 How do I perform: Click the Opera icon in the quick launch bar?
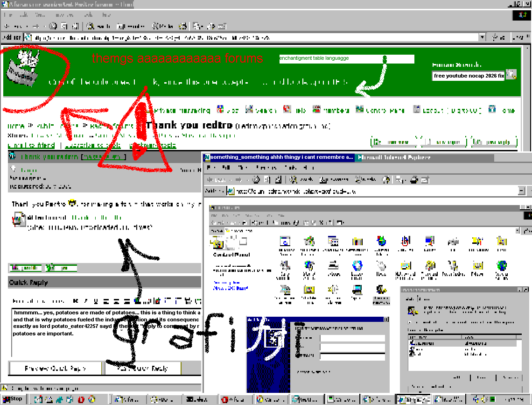coord(81,399)
